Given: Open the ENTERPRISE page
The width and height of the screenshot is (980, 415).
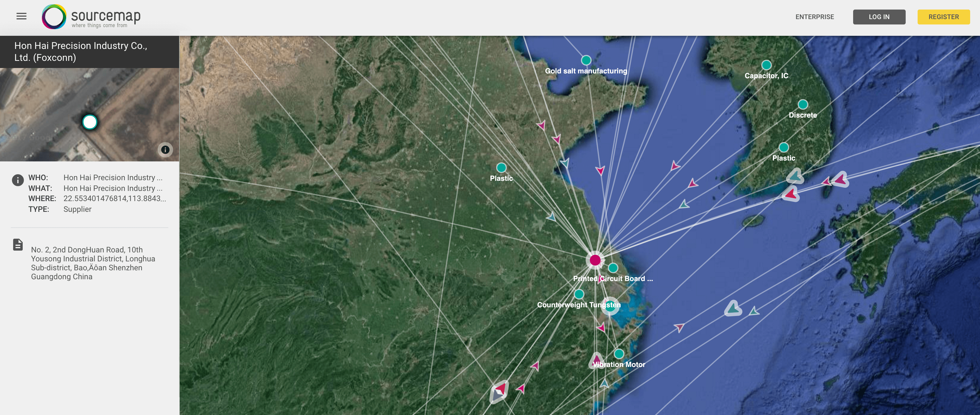Looking at the screenshot, I should [x=815, y=17].
